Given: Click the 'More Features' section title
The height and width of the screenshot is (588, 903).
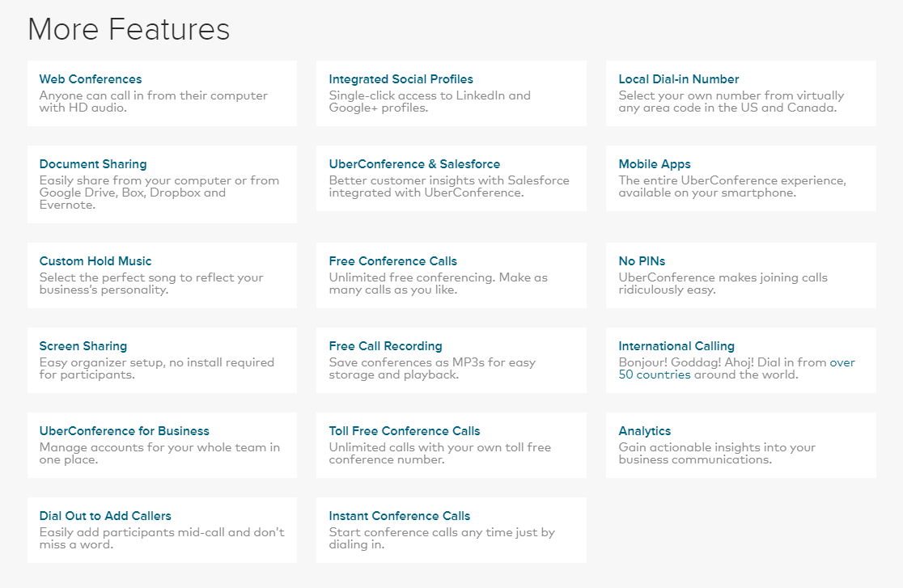Looking at the screenshot, I should [129, 29].
